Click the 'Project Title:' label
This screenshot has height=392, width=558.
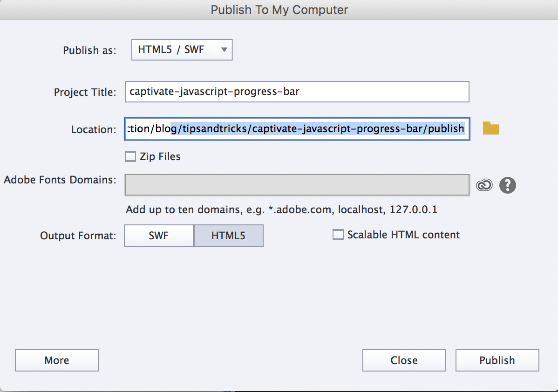point(85,93)
